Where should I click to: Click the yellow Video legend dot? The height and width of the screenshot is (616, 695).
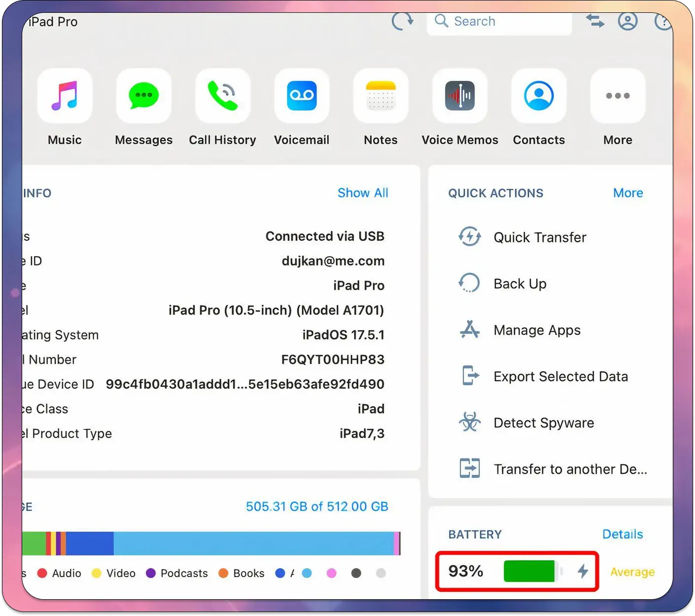point(96,573)
